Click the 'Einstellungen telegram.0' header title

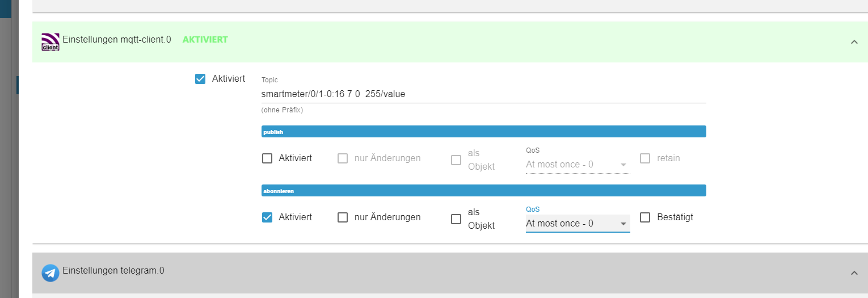click(113, 271)
